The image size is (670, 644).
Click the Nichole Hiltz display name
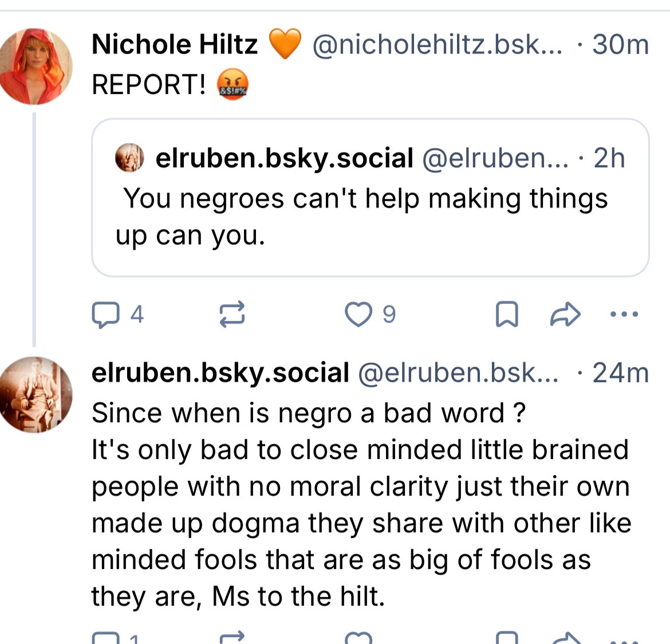(x=175, y=45)
